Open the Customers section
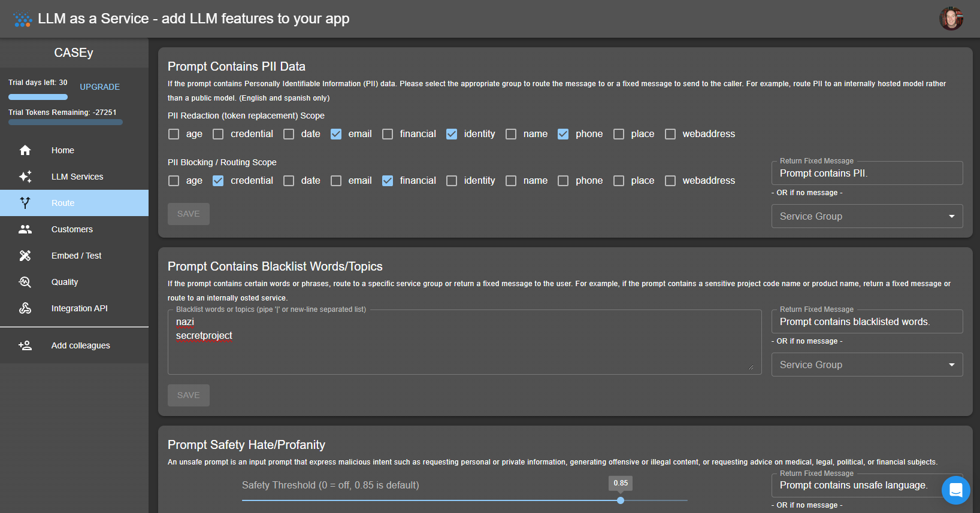 point(74,229)
